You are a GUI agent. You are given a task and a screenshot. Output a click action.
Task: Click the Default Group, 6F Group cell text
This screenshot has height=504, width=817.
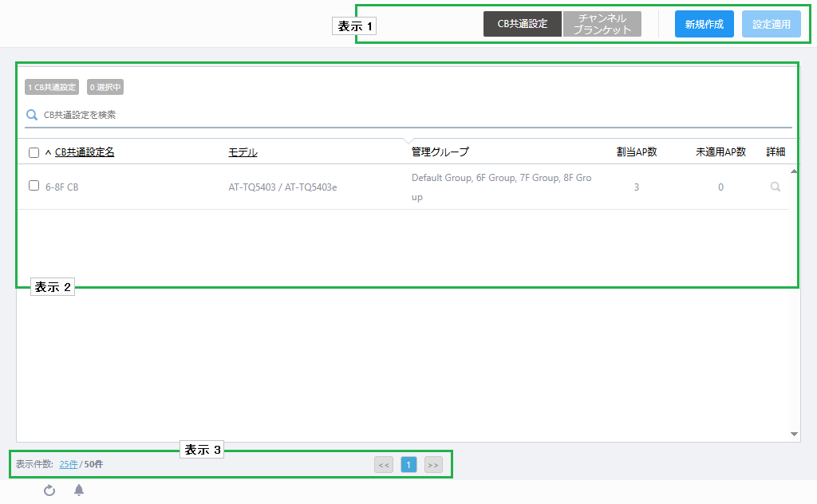pos(501,187)
